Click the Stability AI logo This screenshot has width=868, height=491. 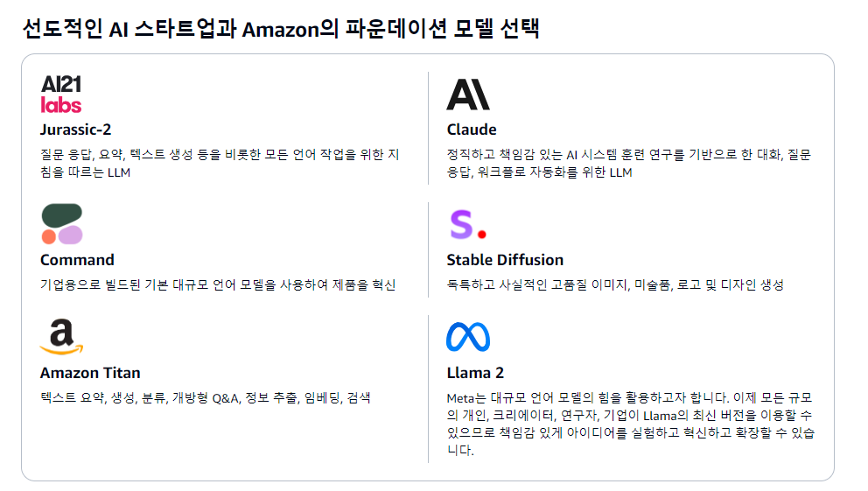coord(468,224)
